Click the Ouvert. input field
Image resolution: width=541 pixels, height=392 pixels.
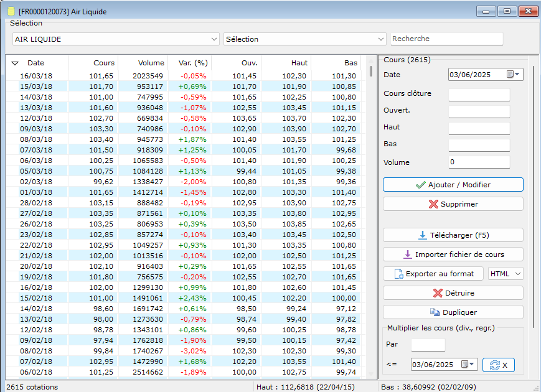(x=479, y=111)
